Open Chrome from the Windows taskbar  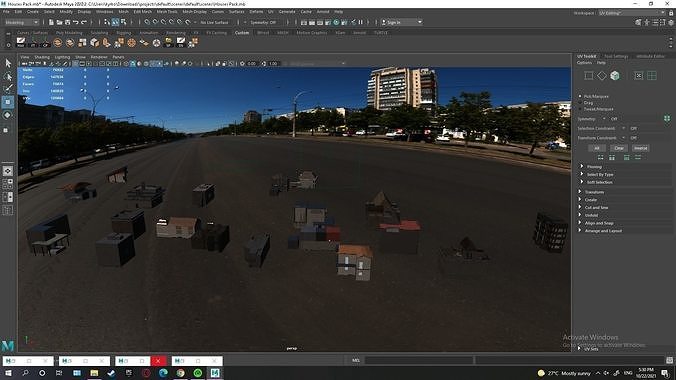coord(180,373)
